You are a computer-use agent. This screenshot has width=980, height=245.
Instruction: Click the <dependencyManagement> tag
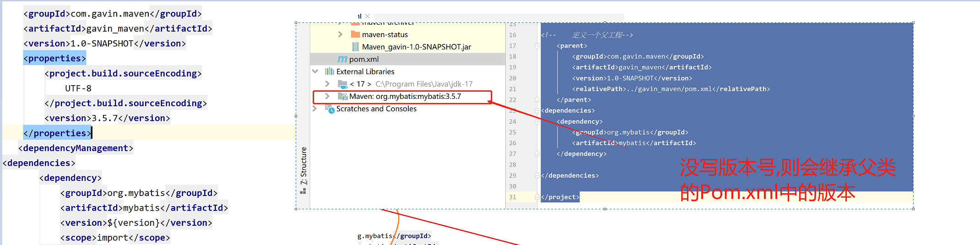tap(76, 148)
